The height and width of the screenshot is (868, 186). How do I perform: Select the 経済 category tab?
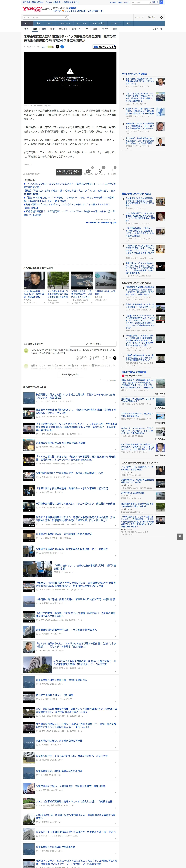tap(52, 29)
